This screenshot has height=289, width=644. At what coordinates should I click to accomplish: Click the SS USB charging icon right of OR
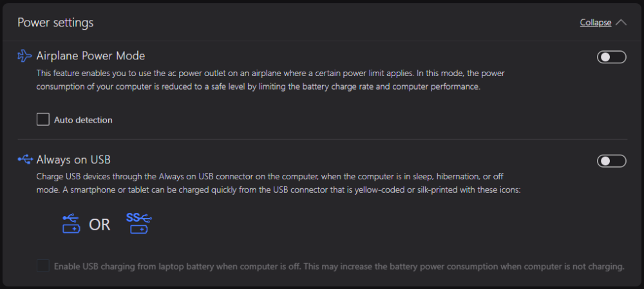click(x=138, y=223)
